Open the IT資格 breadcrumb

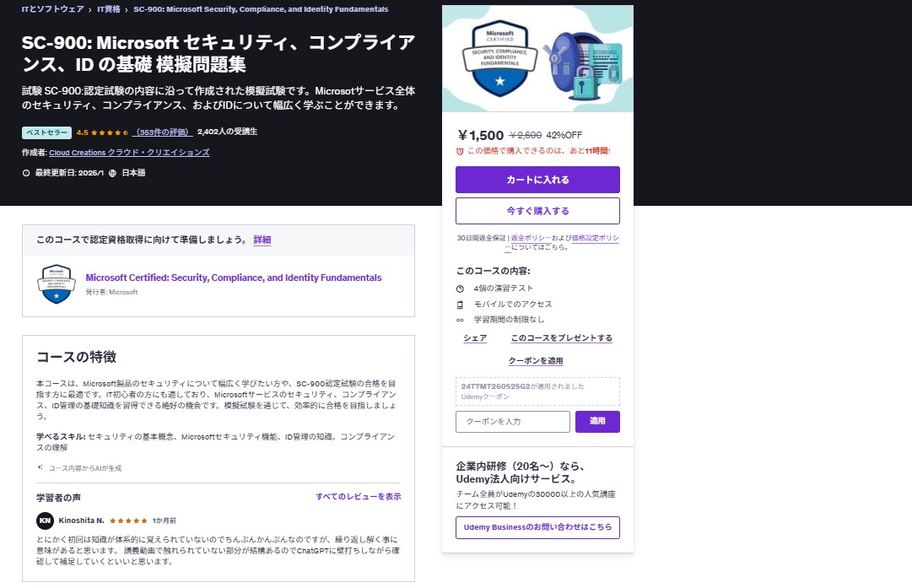[109, 9]
